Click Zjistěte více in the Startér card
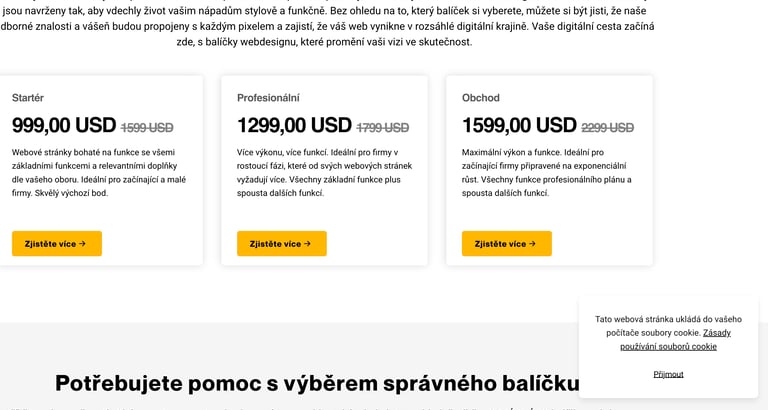The height and width of the screenshot is (410, 768). [x=56, y=243]
